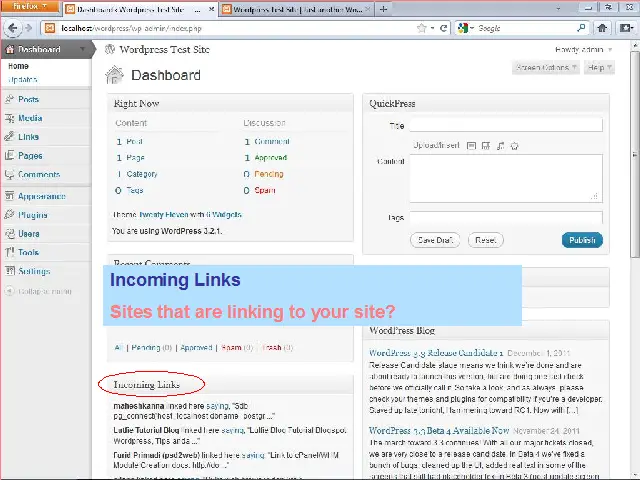Viewport: 640px width, 480px height.
Task: Click the Save Draft button
Action: [x=435, y=240]
